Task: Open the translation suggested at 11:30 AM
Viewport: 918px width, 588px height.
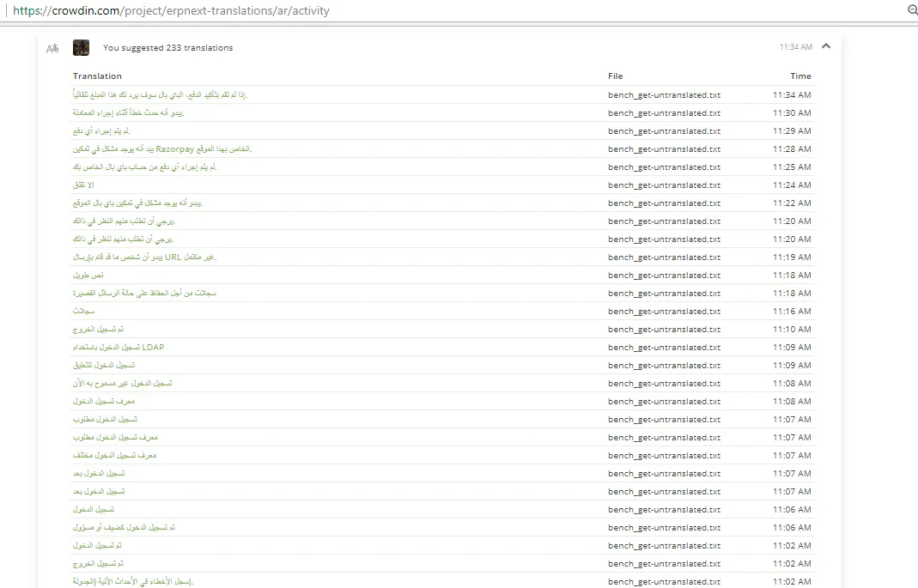Action: (128, 113)
